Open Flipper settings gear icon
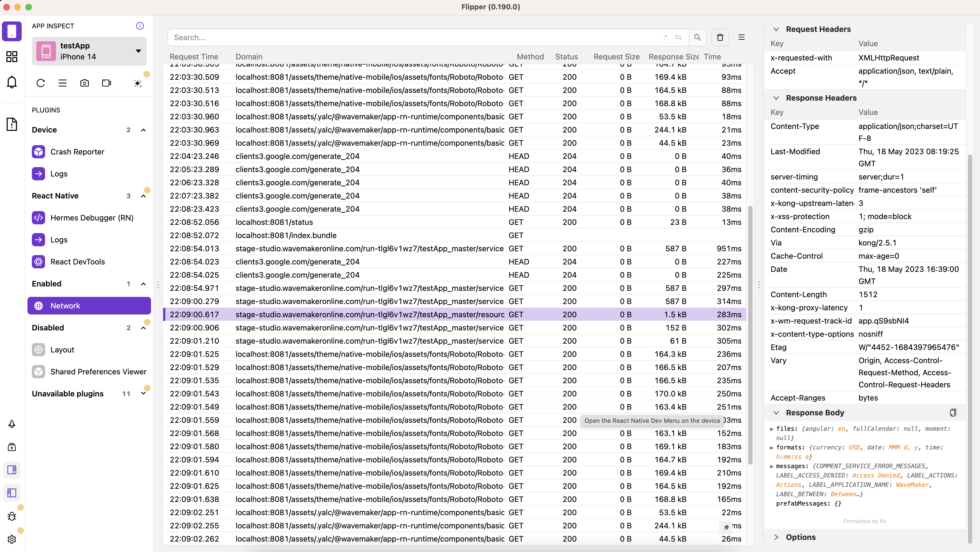Viewport: 980px width, 552px height. point(12,539)
